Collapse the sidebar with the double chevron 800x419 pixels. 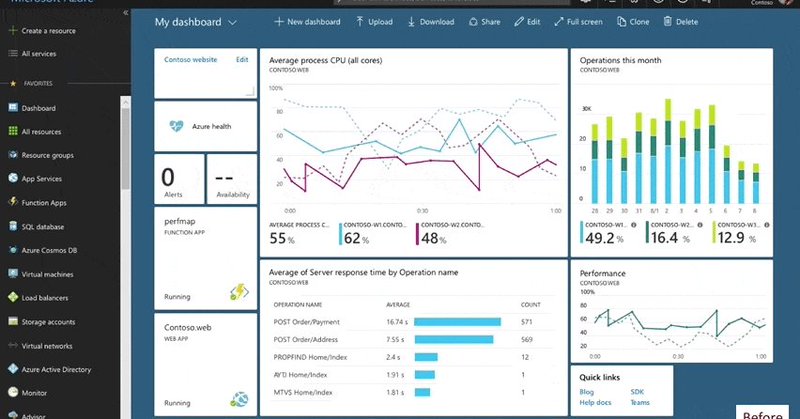pos(126,12)
